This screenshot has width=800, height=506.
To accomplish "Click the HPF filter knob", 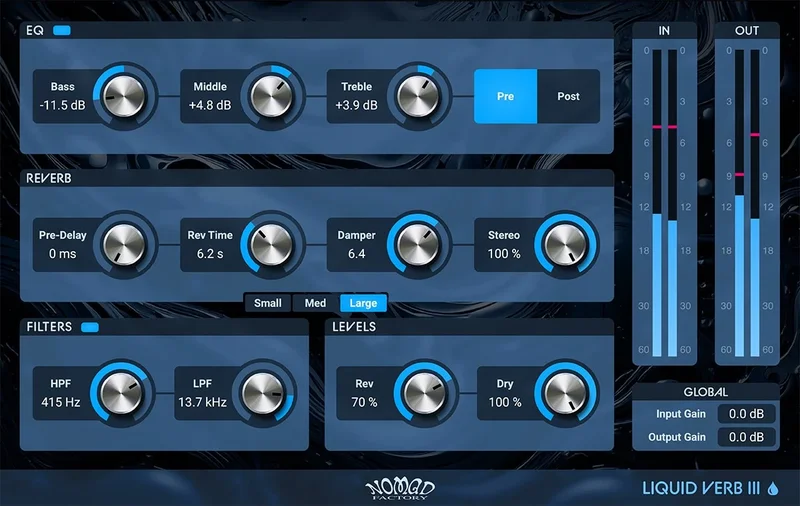I will tap(121, 393).
